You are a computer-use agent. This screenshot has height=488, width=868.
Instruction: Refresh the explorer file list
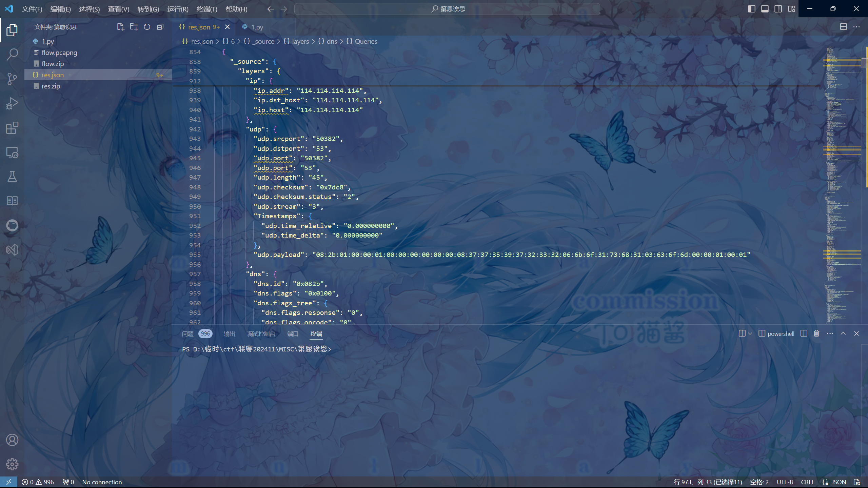pos(147,27)
